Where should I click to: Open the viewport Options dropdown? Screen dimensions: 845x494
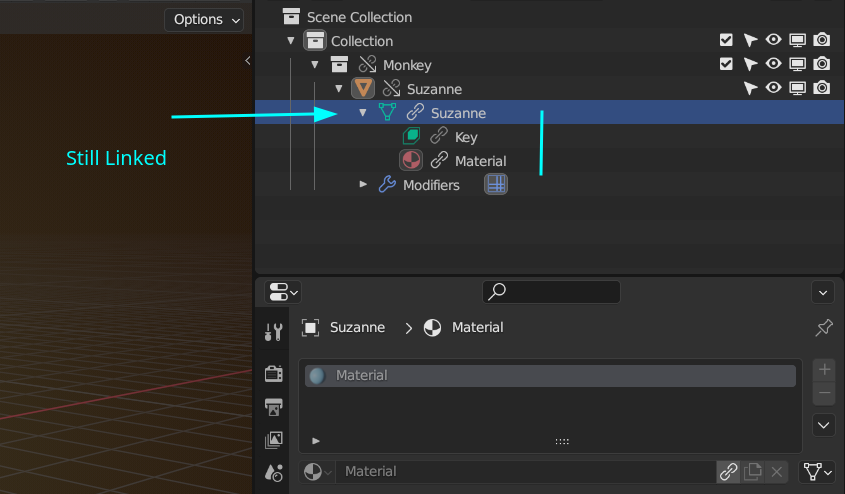click(x=204, y=19)
